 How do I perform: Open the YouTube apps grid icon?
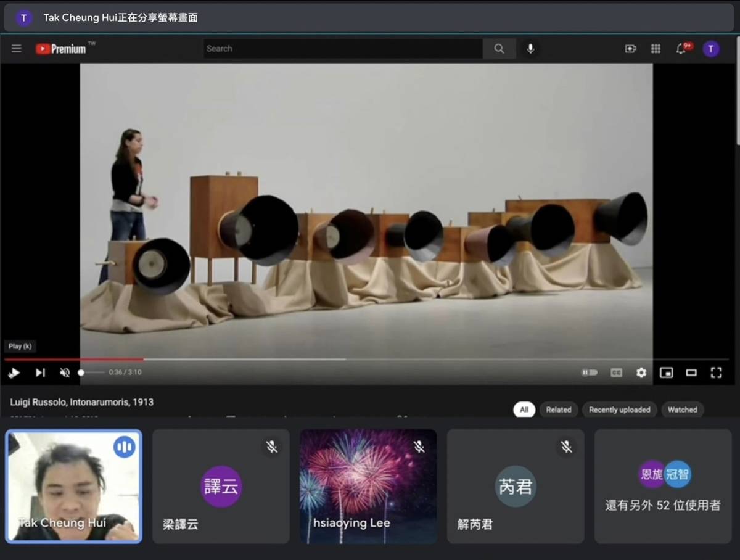tap(656, 49)
